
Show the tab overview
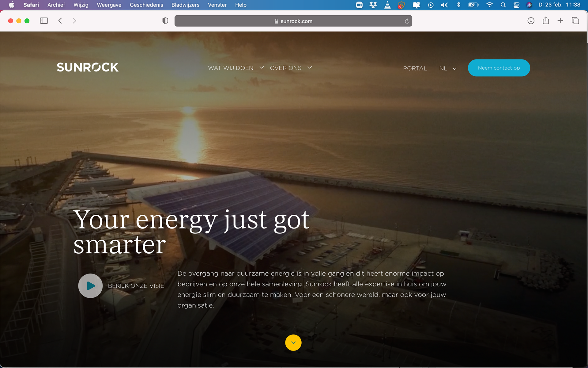pos(575,21)
